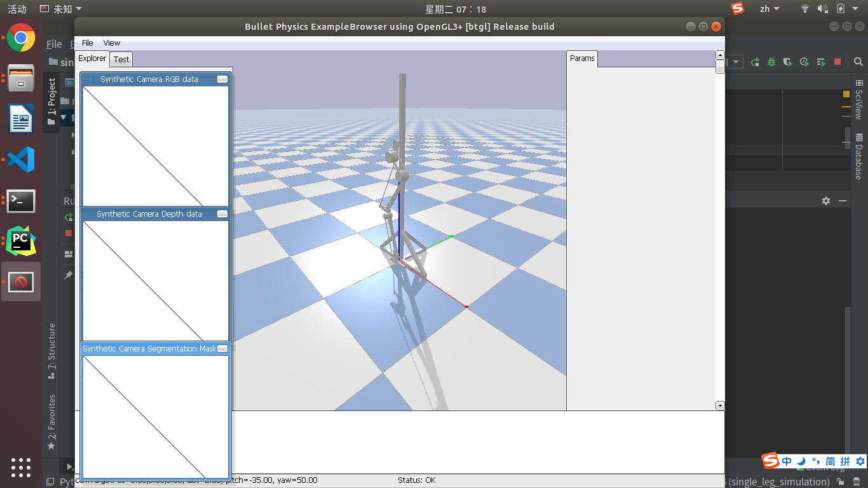Open the Run panel settings gear

825,201
